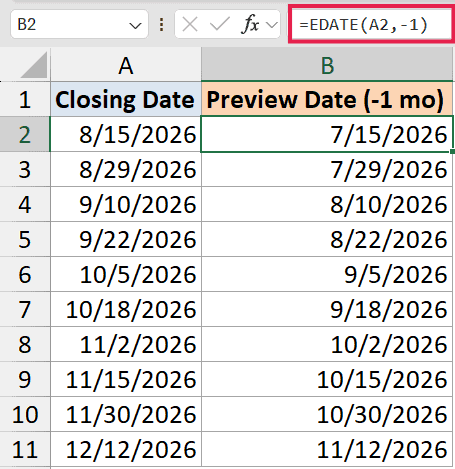Select cell with 10/5/2026

[x=126, y=274]
